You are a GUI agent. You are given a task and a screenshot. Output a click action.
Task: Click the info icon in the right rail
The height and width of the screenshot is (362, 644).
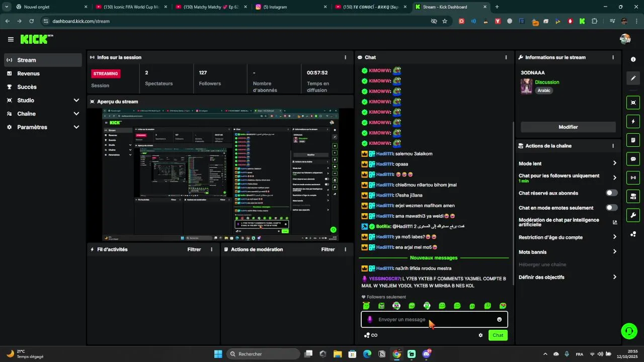tap(633, 59)
